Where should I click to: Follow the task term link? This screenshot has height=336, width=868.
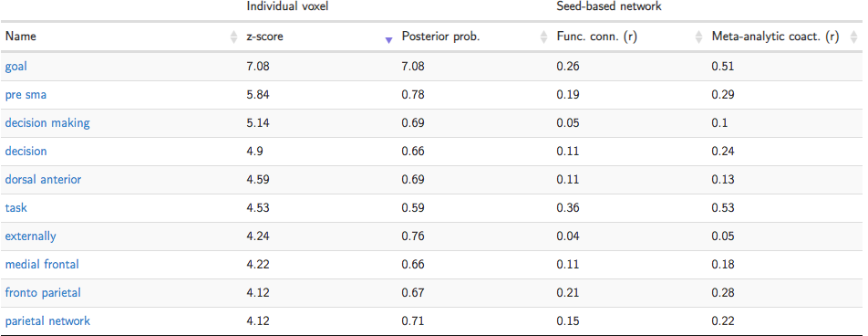pyautogui.click(x=16, y=208)
